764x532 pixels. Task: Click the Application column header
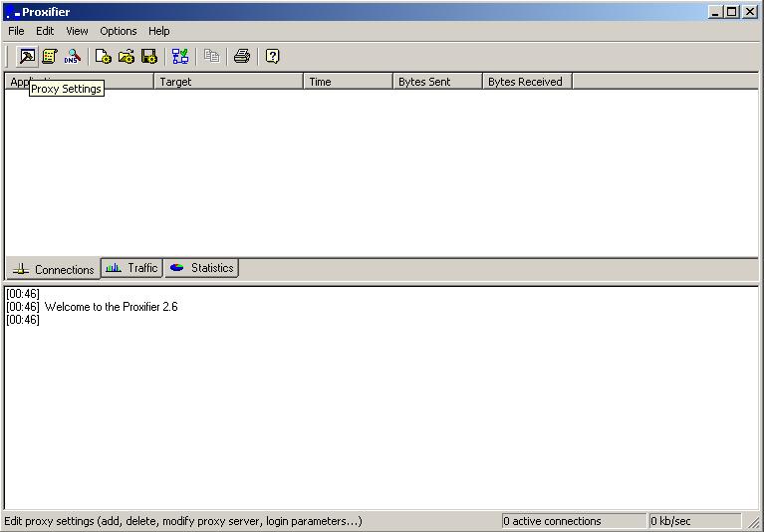click(80, 82)
